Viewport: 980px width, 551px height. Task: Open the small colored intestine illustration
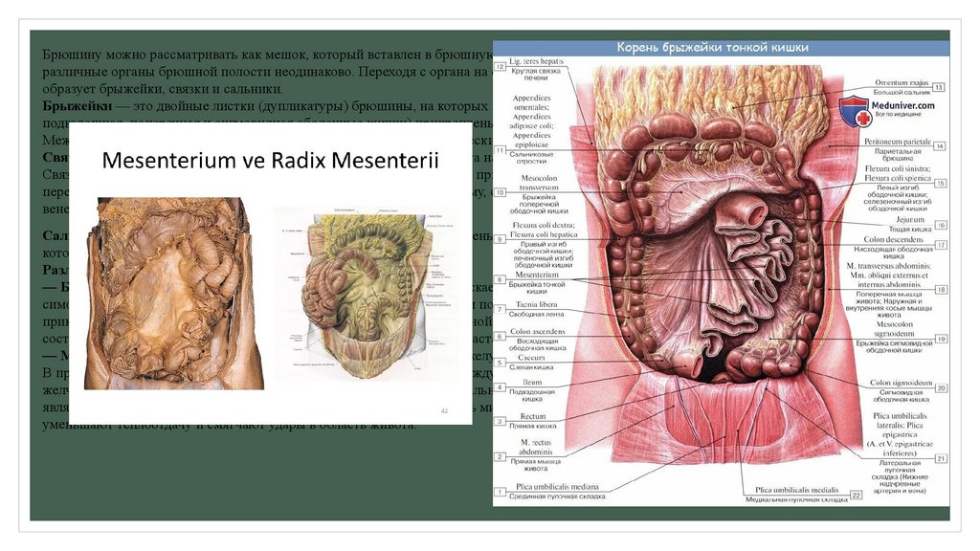tap(362, 295)
